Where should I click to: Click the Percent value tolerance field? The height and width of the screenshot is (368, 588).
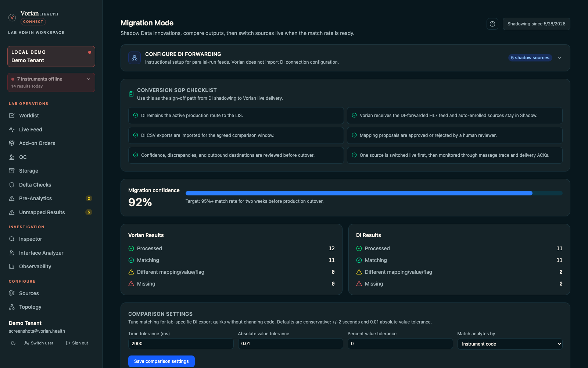400,344
